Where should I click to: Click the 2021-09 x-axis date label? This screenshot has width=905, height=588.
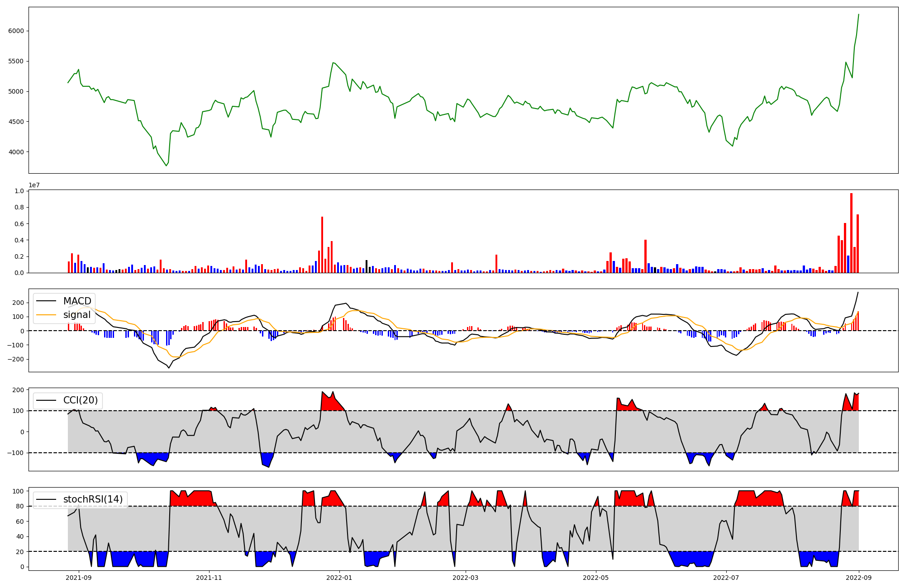click(79, 578)
